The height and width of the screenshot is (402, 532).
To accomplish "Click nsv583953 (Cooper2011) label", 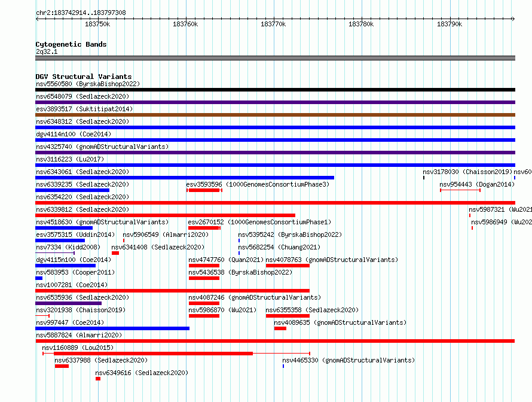I will (x=75, y=272).
